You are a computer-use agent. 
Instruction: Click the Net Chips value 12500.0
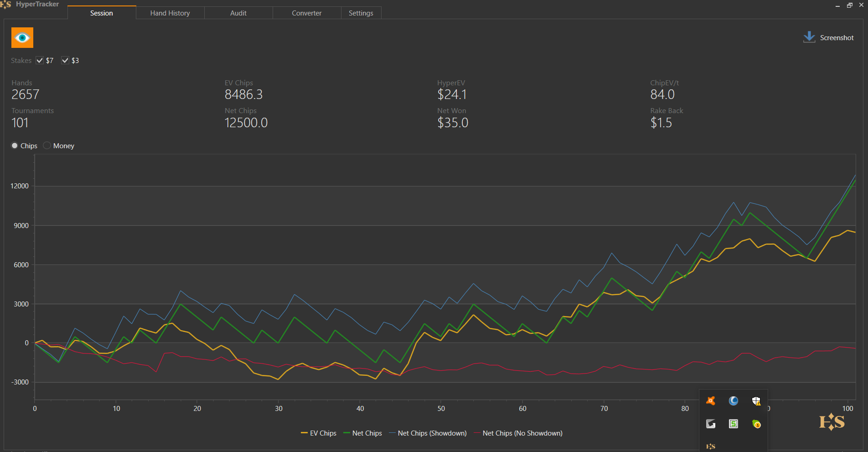(x=246, y=123)
